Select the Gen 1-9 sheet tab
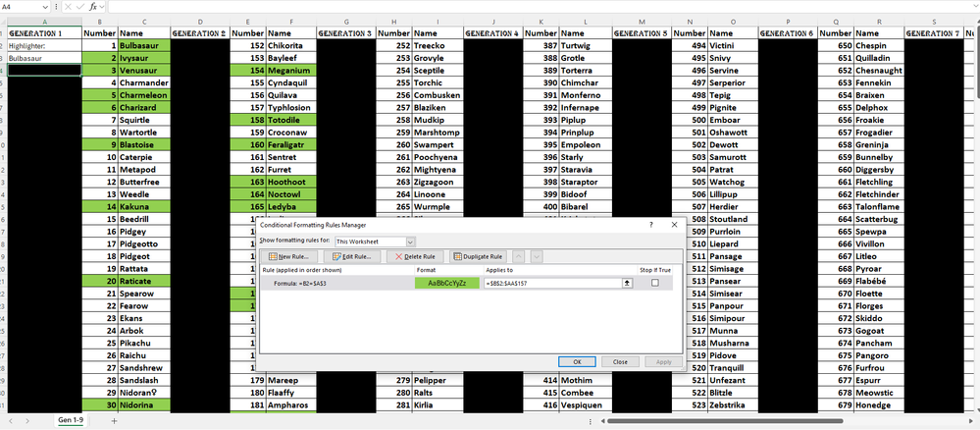Viewport: 980px width, 430px height. tap(72, 420)
